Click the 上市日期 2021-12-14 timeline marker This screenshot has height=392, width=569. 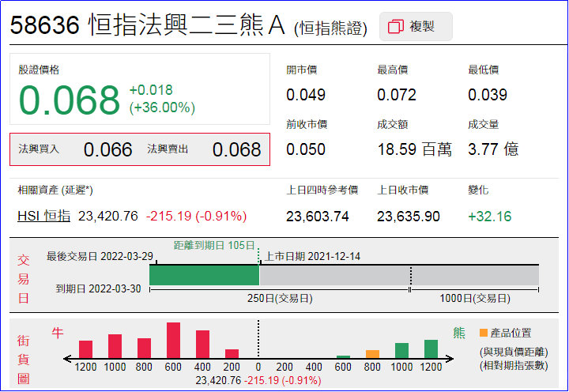258,256
